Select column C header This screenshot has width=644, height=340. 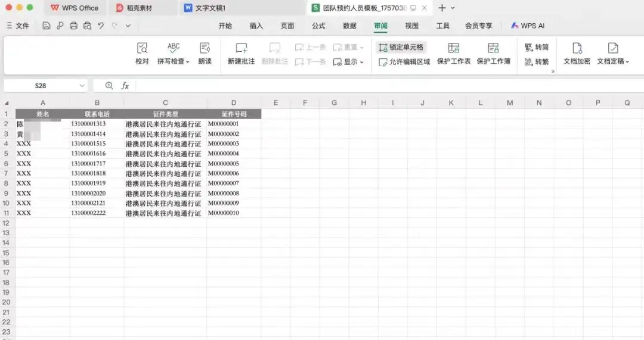tap(166, 103)
